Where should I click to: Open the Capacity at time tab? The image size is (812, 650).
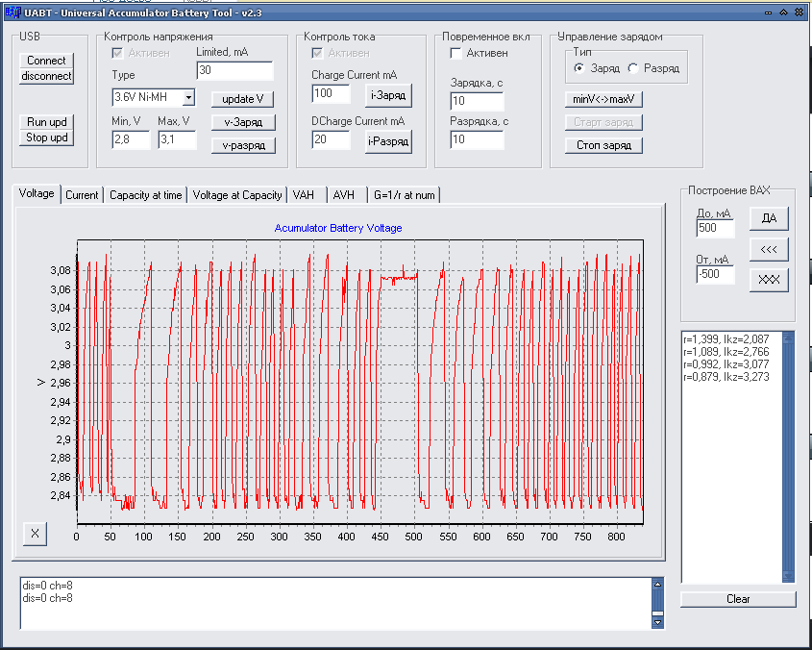(x=145, y=195)
